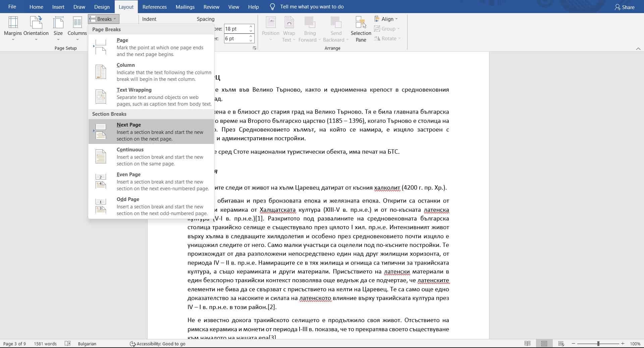This screenshot has width=644, height=348.
Task: Toggle the Breaks dropdown button
Action: [x=104, y=19]
